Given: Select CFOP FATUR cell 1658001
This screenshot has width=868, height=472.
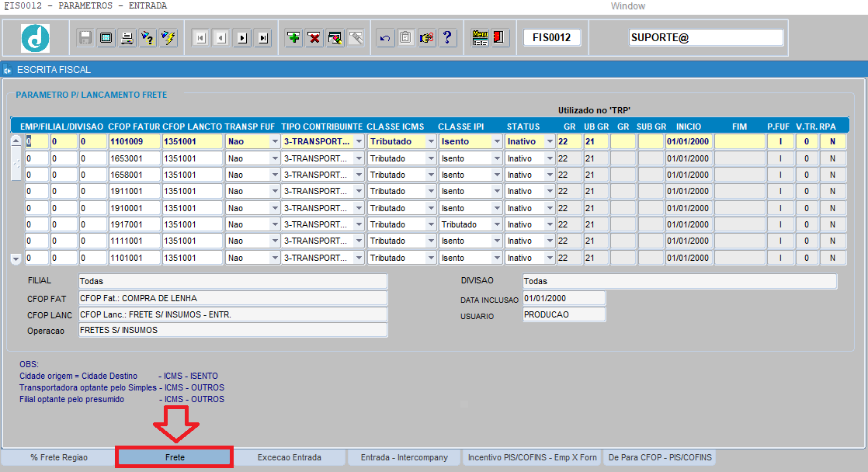Looking at the screenshot, I should tap(134, 175).
